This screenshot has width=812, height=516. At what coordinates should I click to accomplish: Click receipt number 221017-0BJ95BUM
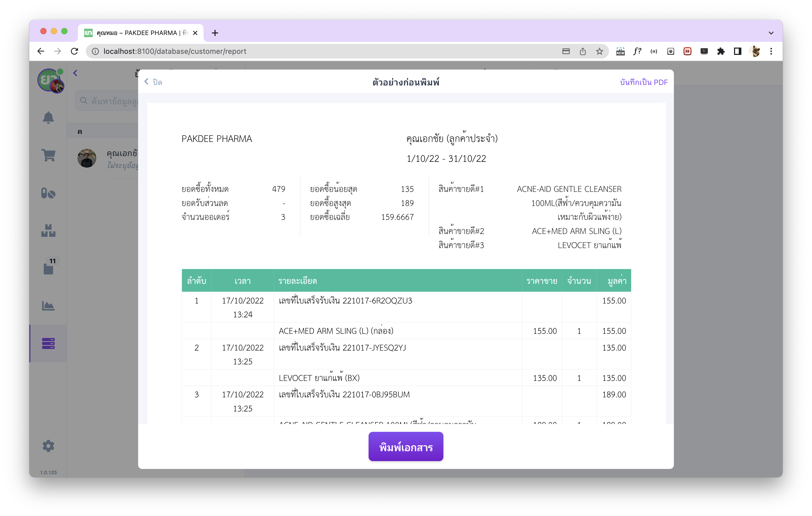(x=376, y=394)
